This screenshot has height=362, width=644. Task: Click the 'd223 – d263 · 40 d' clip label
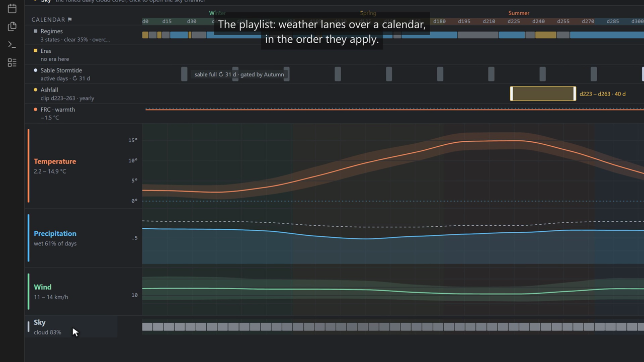(602, 94)
